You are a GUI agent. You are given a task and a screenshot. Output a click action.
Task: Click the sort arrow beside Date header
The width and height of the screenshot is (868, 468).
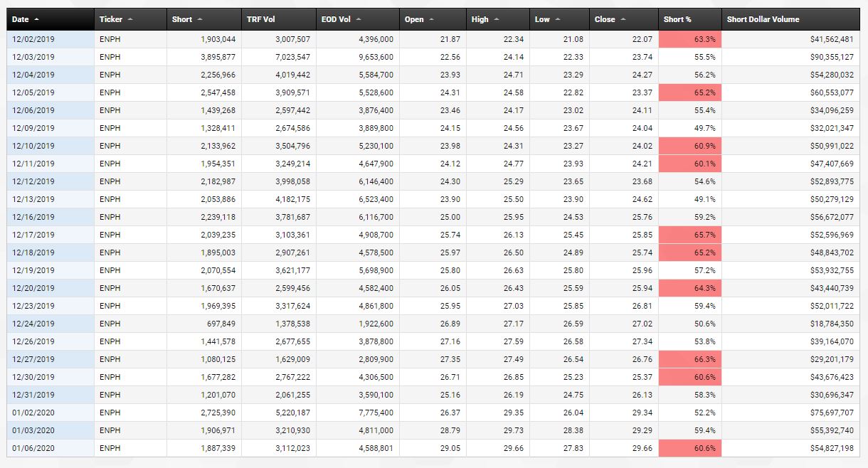click(36, 19)
